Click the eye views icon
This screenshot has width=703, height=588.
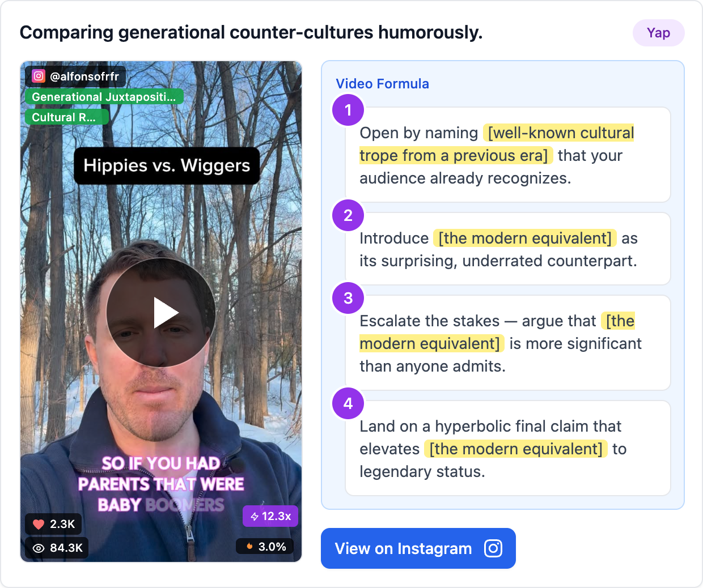[39, 548]
